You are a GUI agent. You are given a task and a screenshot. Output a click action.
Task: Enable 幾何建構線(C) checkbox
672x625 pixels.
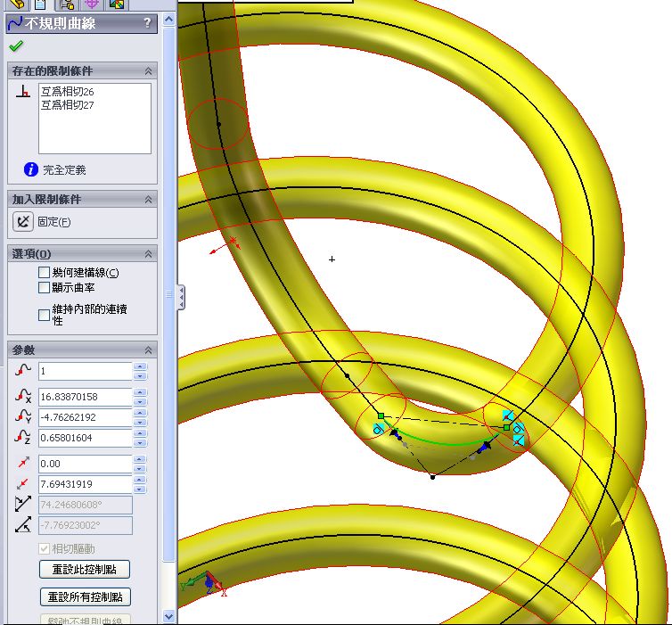(x=45, y=272)
